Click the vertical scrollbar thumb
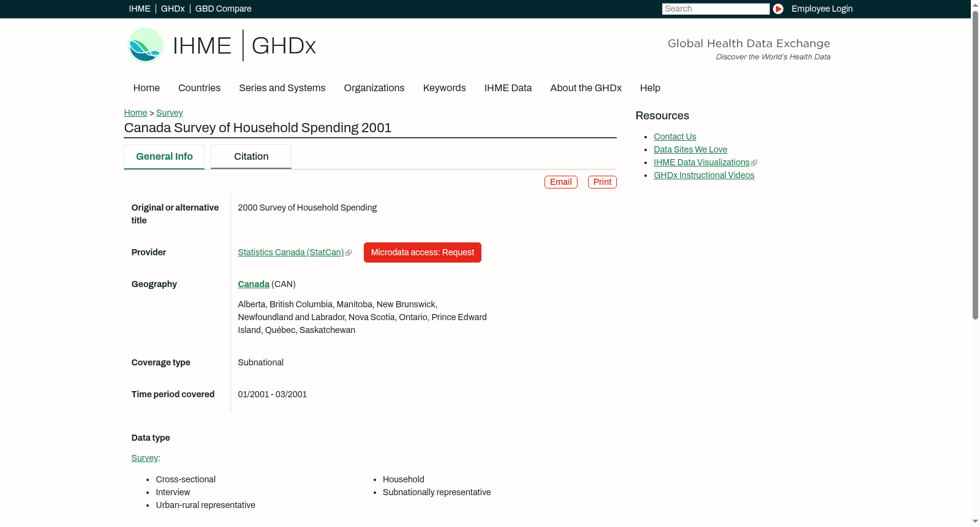Viewport: 980px width, 527px height. click(975, 164)
